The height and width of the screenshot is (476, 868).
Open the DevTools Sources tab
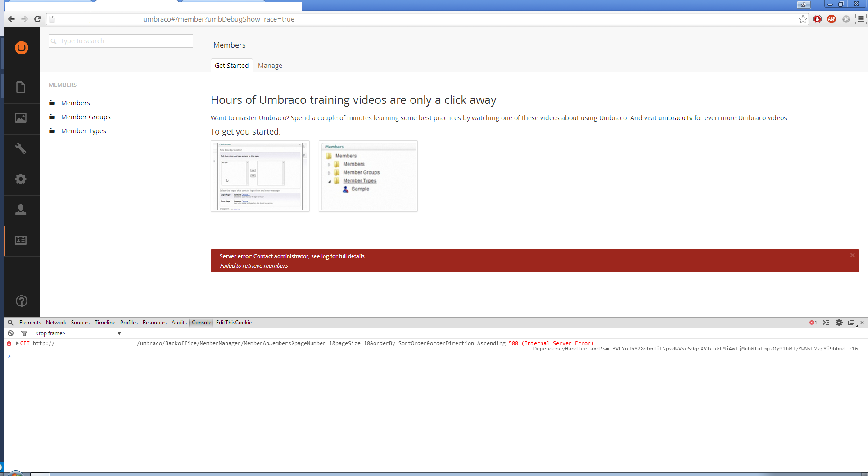(80, 323)
